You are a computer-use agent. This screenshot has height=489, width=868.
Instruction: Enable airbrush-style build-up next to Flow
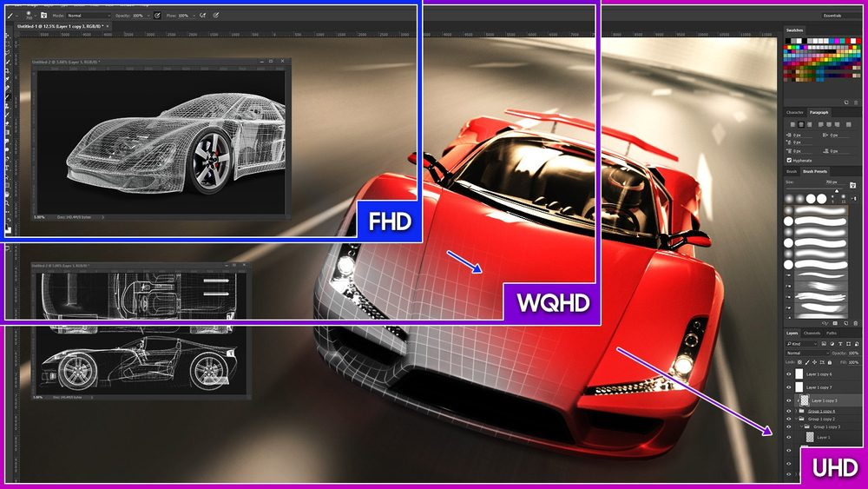(x=202, y=16)
